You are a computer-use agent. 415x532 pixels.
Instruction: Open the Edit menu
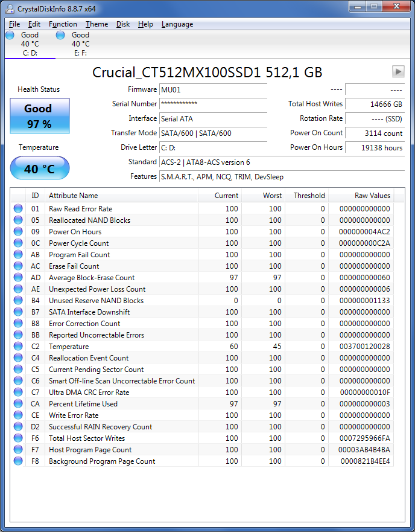click(x=34, y=24)
